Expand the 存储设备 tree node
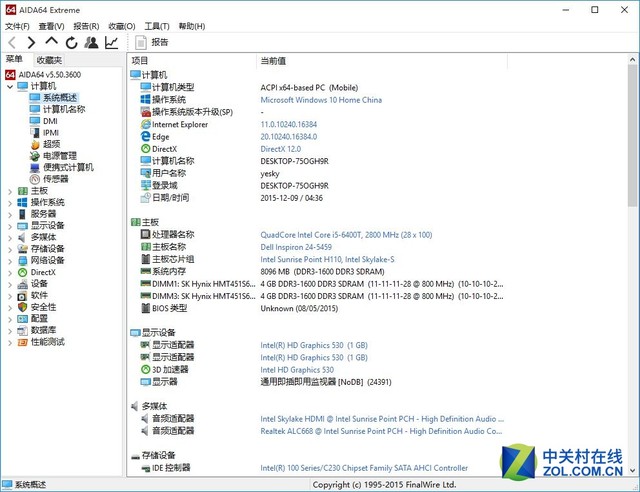This screenshot has height=492, width=640. (10, 249)
